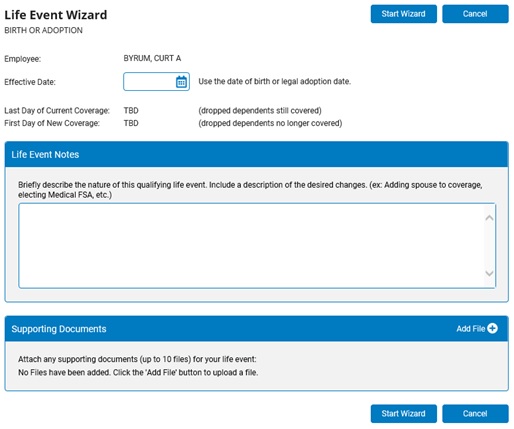Focus the Effective Date input field
This screenshot has height=429, width=514.
149,82
